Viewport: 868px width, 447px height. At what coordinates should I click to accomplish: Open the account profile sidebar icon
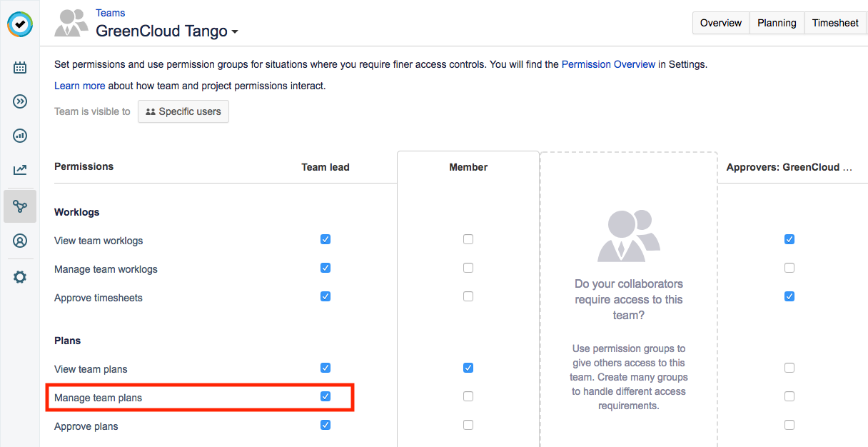[19, 241]
